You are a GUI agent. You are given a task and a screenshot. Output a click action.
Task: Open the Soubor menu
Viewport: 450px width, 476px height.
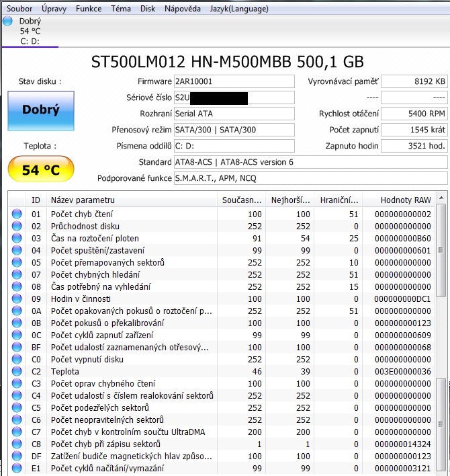point(19,9)
